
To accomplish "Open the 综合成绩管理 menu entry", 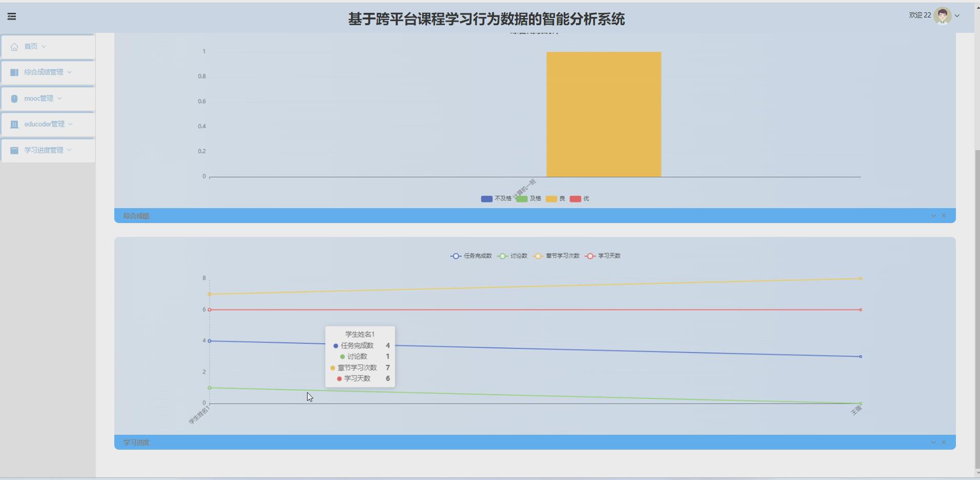I will [44, 72].
